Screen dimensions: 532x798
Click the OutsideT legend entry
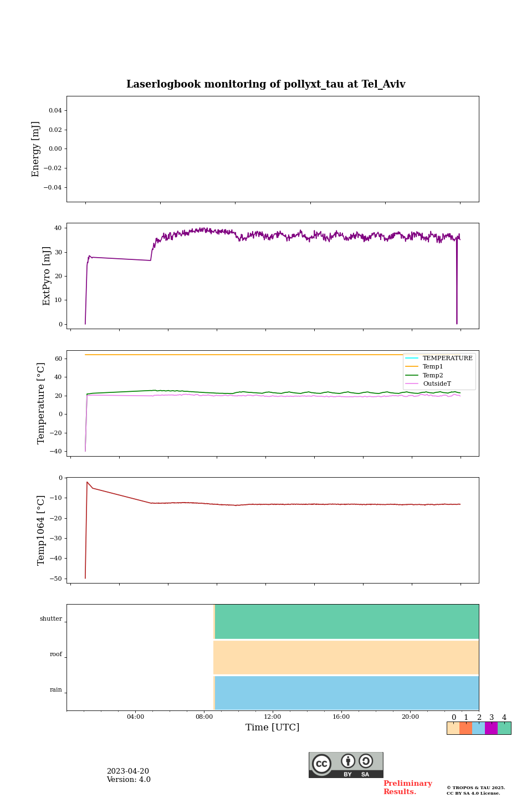[x=428, y=383]
